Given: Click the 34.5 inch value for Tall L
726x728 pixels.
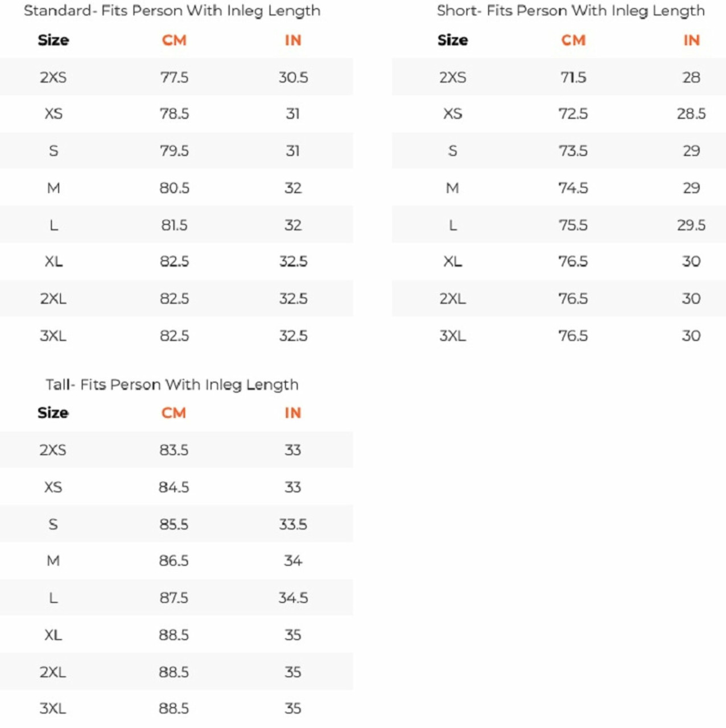Looking at the screenshot, I should pos(293,598).
